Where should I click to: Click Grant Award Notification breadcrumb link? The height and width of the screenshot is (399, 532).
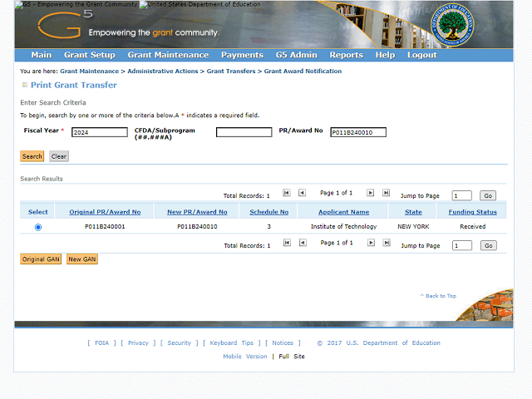(x=303, y=71)
